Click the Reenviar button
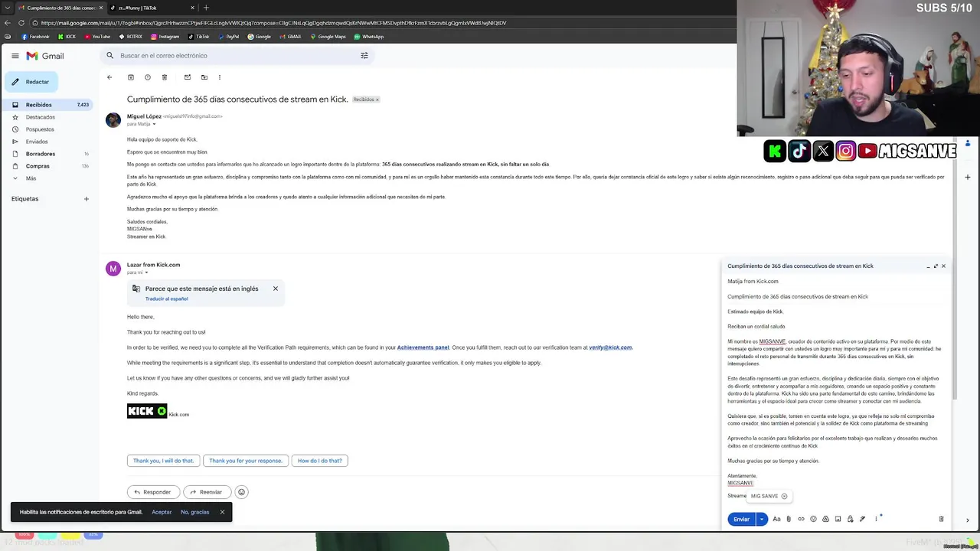Image resolution: width=980 pixels, height=551 pixels. pyautogui.click(x=206, y=492)
